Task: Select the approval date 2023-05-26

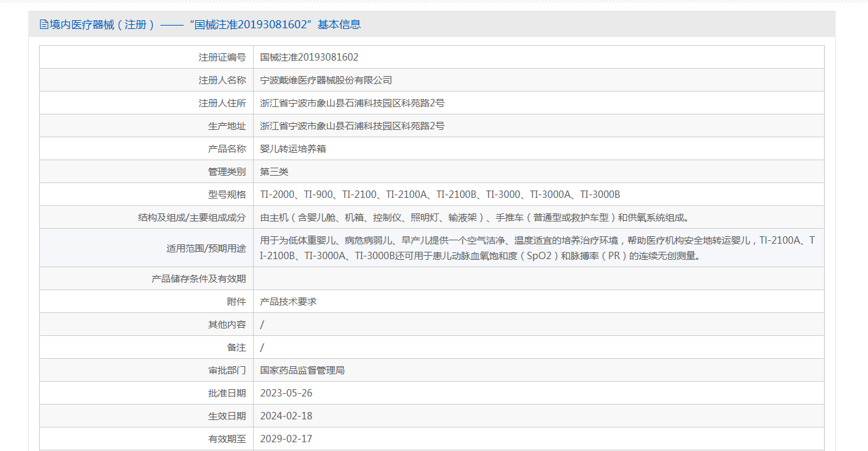Action: pos(287,393)
